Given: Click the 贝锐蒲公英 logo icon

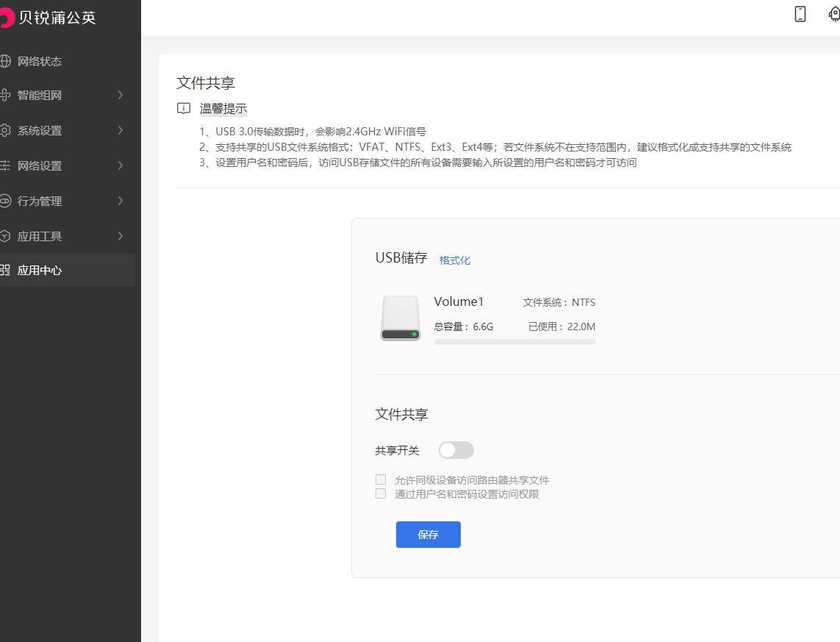Looking at the screenshot, I should 7,18.
